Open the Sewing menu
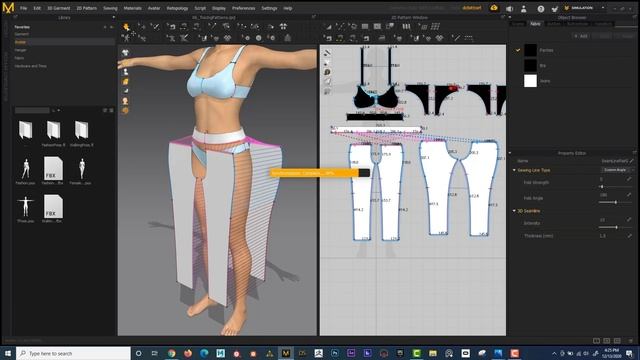 click(110, 8)
